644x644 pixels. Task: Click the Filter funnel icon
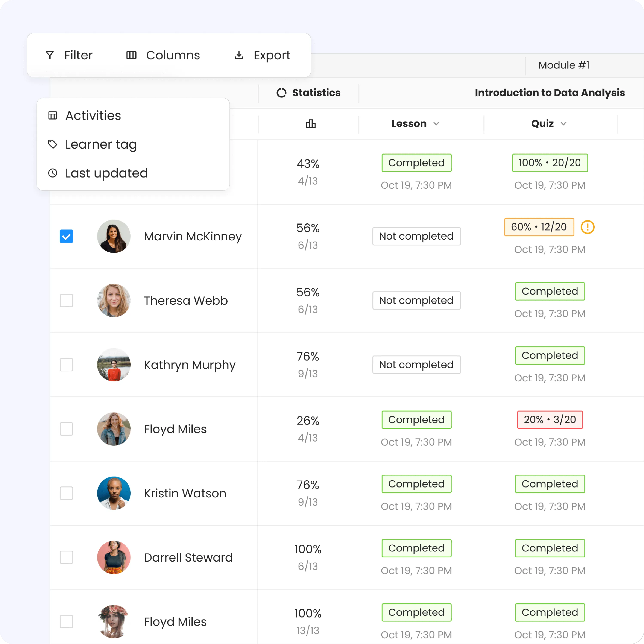(50, 55)
